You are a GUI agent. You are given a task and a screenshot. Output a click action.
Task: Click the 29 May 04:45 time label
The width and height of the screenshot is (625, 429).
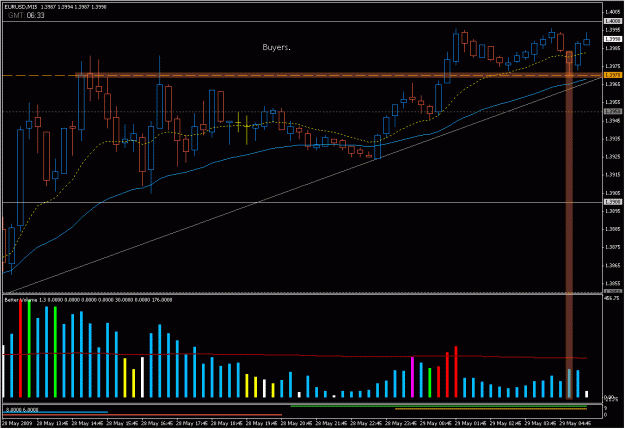[x=575, y=423]
